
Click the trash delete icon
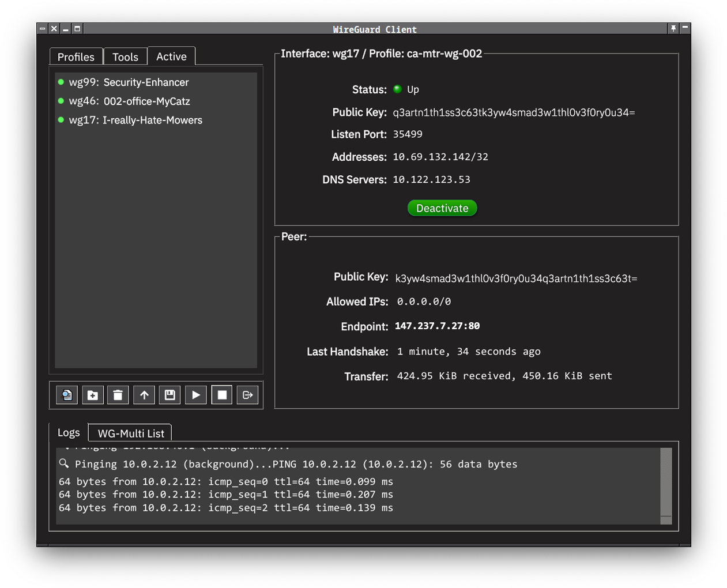118,395
